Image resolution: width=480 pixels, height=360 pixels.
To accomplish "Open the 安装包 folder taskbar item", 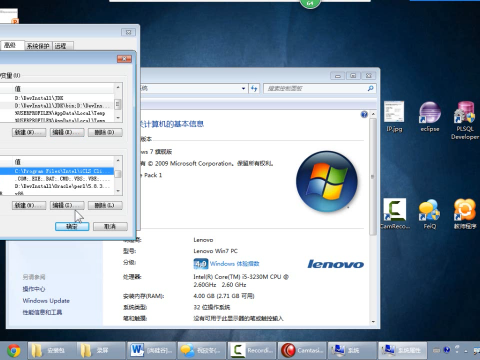I will click(x=51, y=350).
